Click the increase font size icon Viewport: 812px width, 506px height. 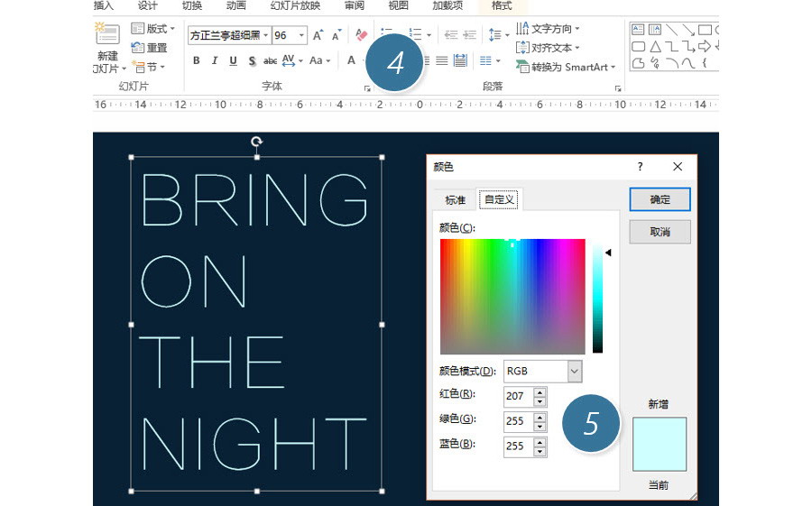(318, 36)
